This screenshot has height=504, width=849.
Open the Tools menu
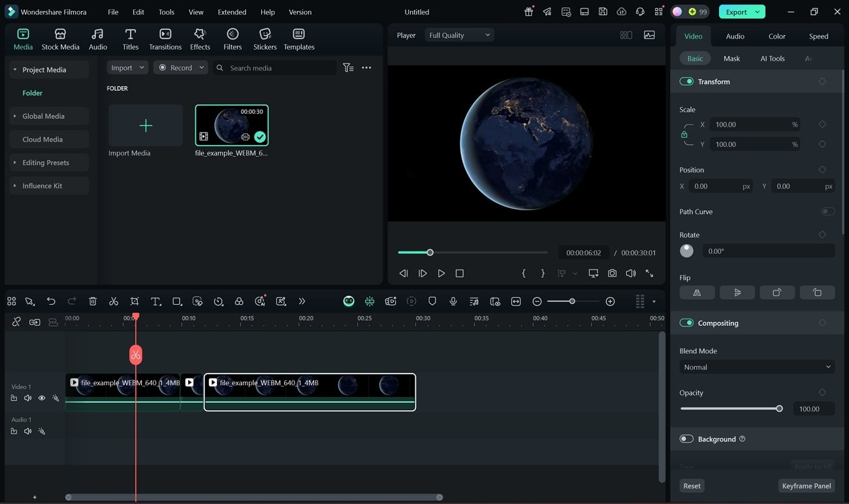coord(167,12)
